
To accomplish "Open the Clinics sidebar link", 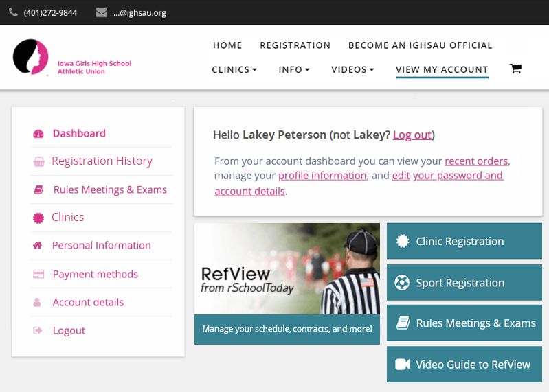I will pyautogui.click(x=68, y=218).
